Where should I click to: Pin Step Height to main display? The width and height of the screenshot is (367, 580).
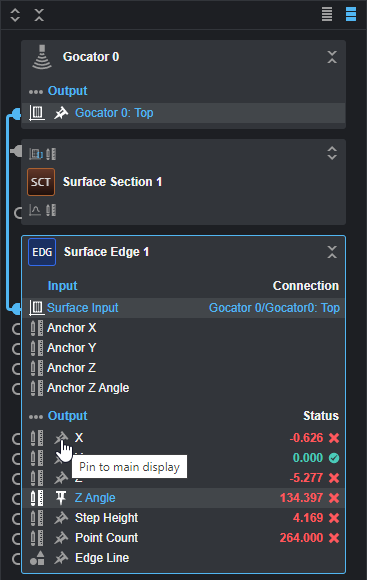(61, 518)
